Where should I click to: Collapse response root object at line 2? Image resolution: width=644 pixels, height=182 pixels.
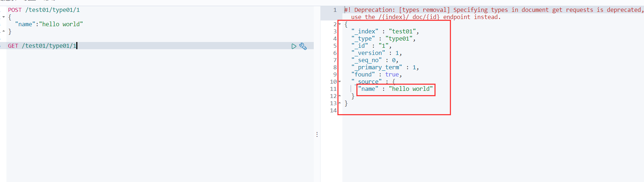pyautogui.click(x=340, y=24)
